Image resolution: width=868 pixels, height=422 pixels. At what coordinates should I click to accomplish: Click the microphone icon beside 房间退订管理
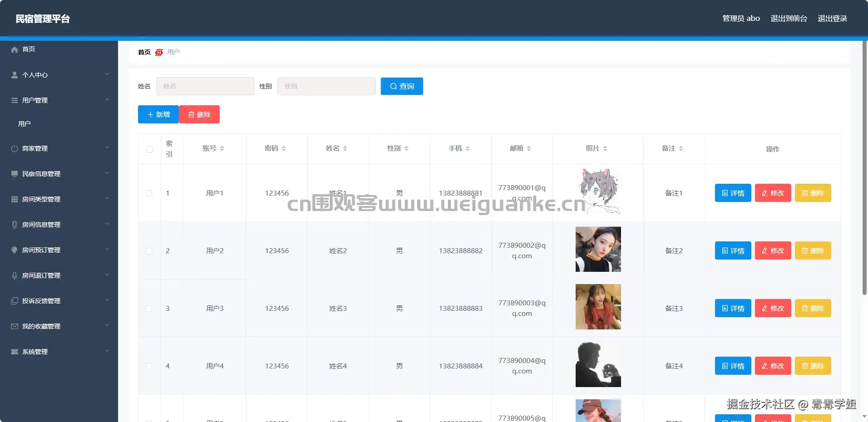[15, 275]
